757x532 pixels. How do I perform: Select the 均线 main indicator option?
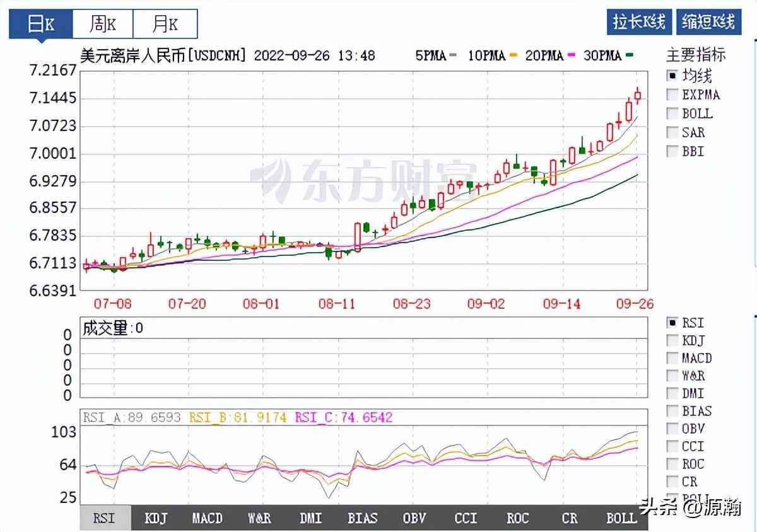pos(672,76)
